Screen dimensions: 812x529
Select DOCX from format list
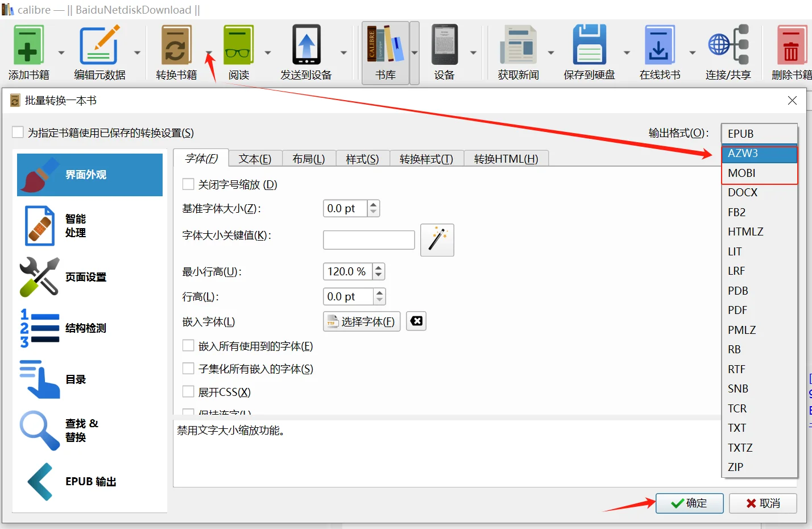[x=760, y=192]
